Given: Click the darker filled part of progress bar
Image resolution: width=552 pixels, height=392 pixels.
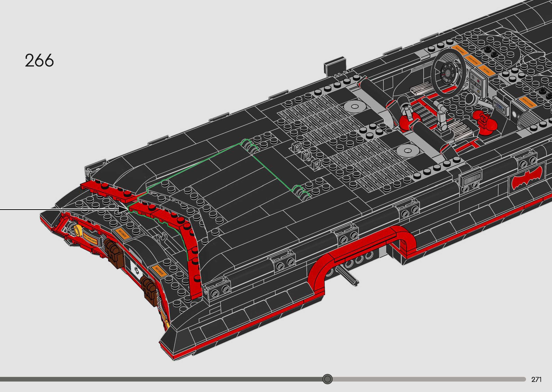Looking at the screenshot, I should tap(160, 379).
